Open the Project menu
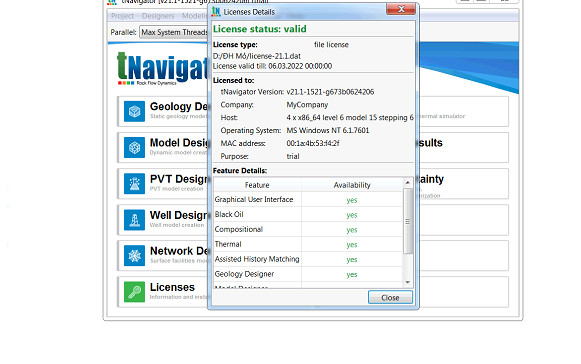Screen dimensions: 581x364 click(x=122, y=16)
